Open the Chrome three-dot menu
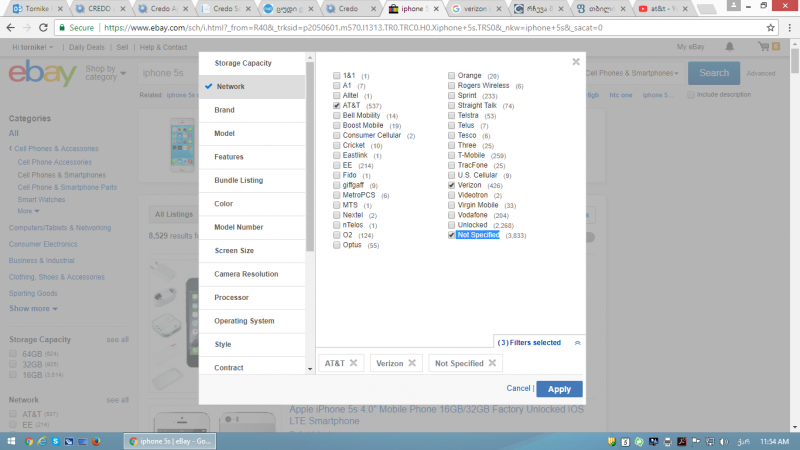 pyautogui.click(x=788, y=28)
